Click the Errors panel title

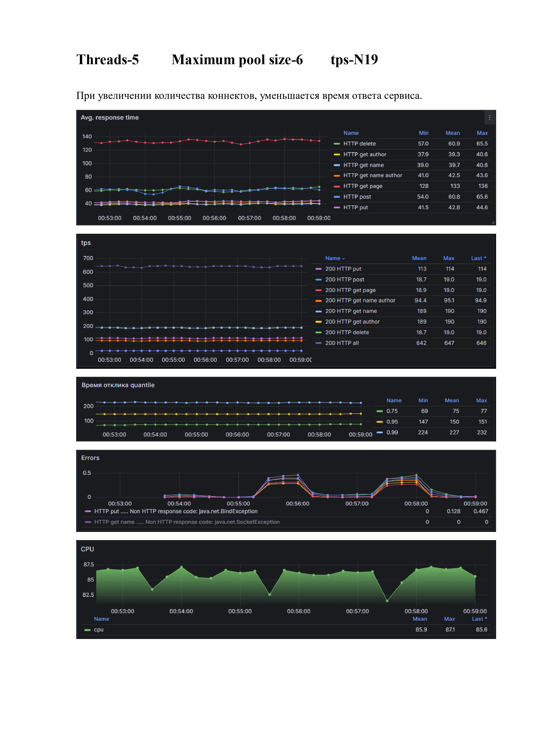pyautogui.click(x=90, y=458)
